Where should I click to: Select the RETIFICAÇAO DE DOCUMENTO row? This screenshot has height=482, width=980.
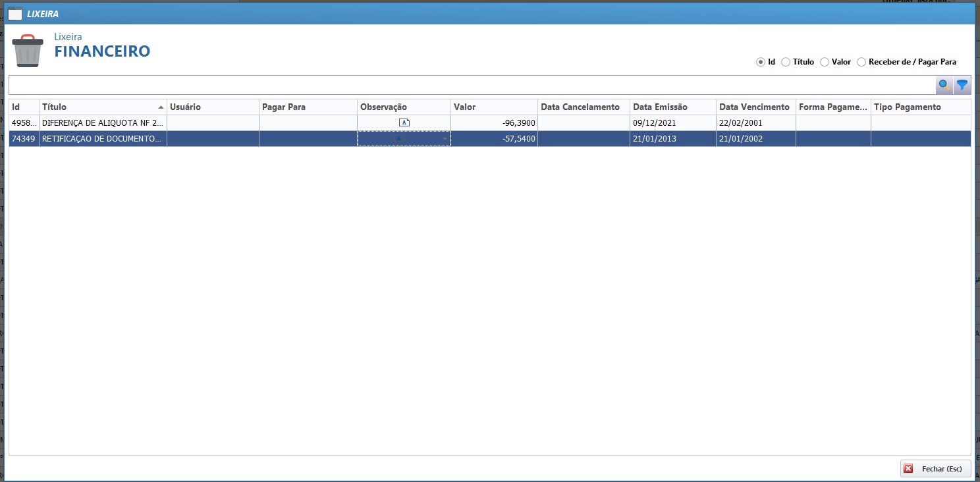[x=102, y=138]
